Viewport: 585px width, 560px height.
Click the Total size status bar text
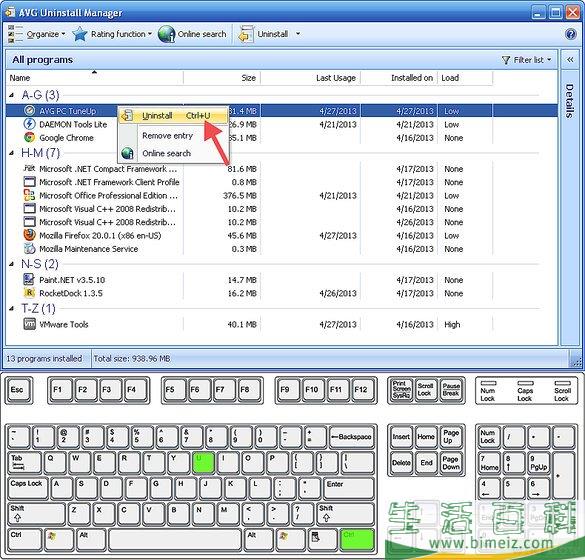(132, 359)
